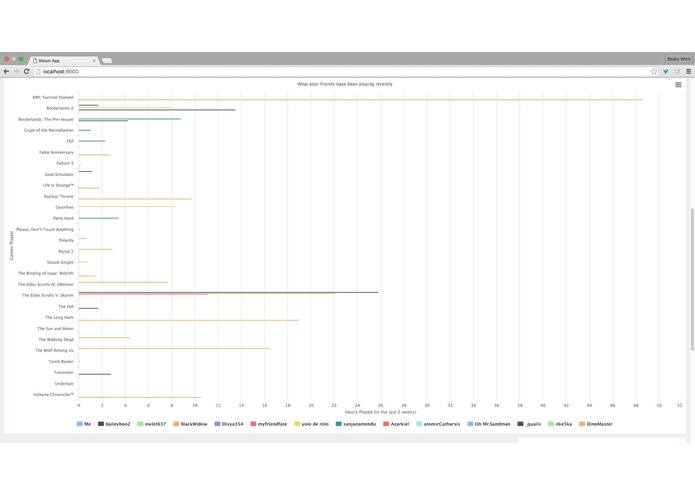Toggle the yolo de rolo legend series
Image resolution: width=695 pixels, height=494 pixels.
point(312,424)
